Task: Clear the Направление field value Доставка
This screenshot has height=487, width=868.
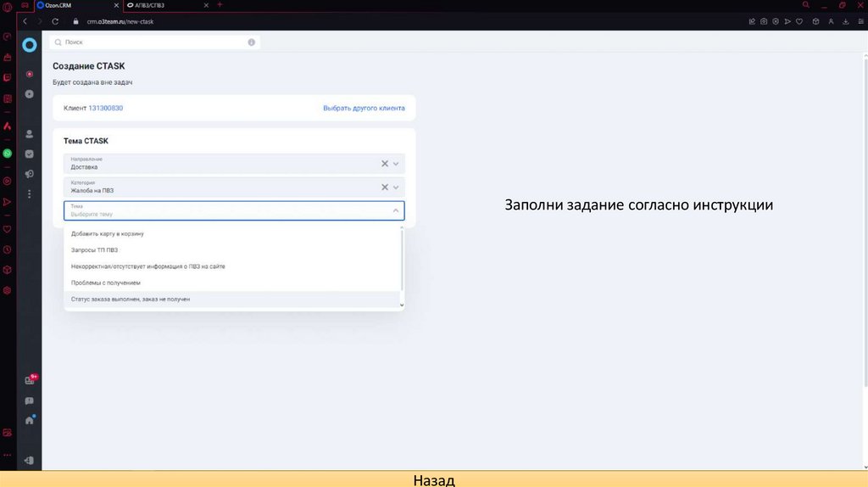Action: click(x=385, y=164)
